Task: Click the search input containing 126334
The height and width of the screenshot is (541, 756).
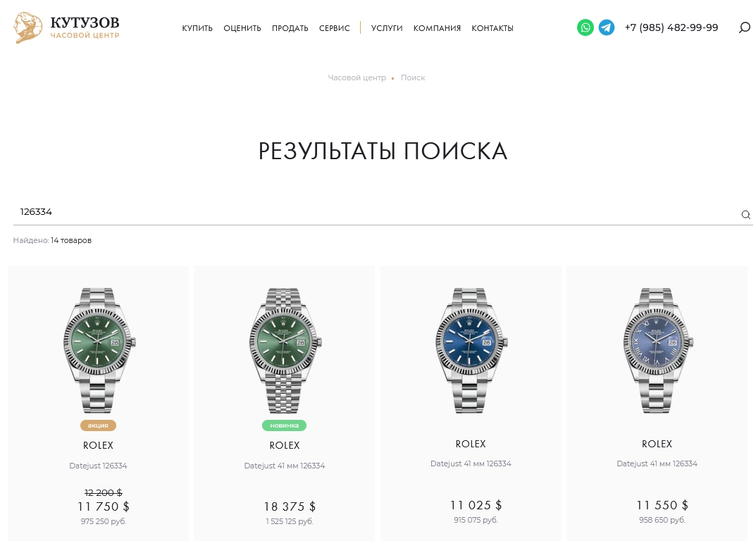Action: [376, 212]
